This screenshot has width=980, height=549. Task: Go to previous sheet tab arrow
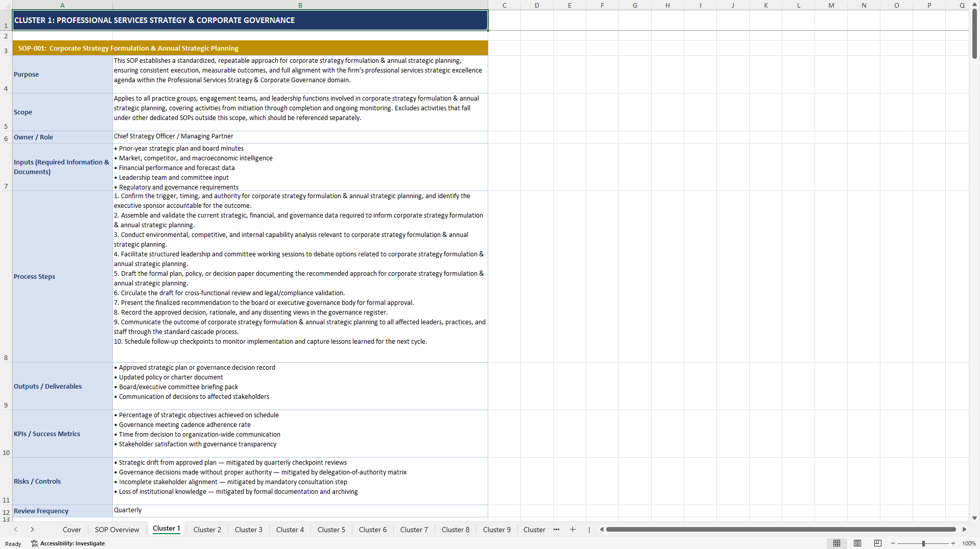(16, 530)
